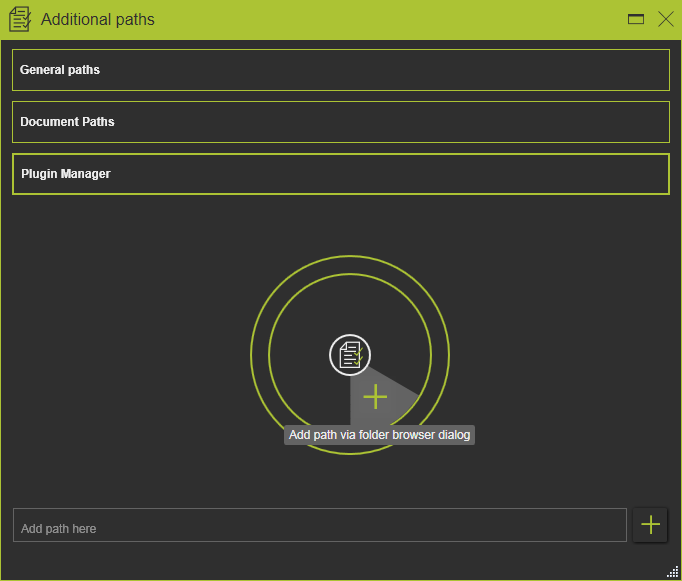Click inside the 'Add path here' text field
682x581 pixels.
[319, 526]
